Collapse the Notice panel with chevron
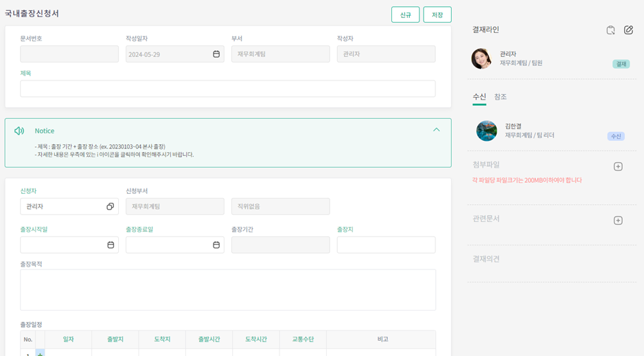Screen dimensions: 644x356 [436, 130]
